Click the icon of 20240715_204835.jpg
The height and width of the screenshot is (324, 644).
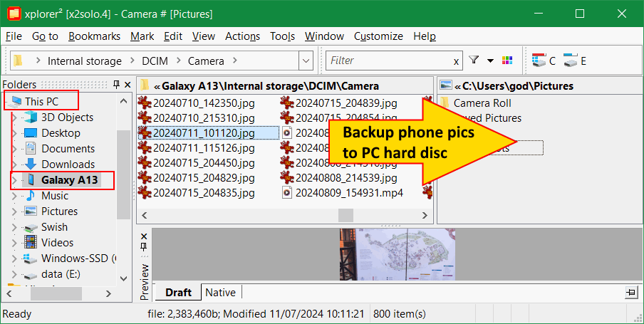(x=145, y=192)
